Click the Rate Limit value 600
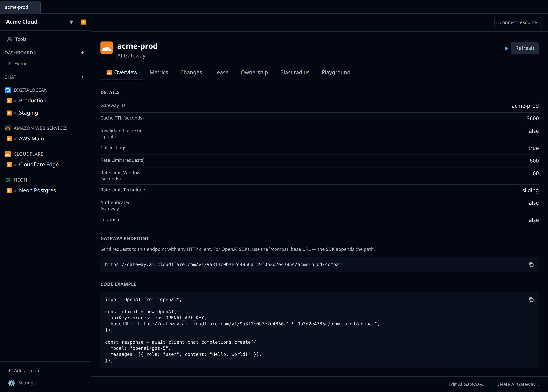548x392 pixels. click(x=534, y=161)
